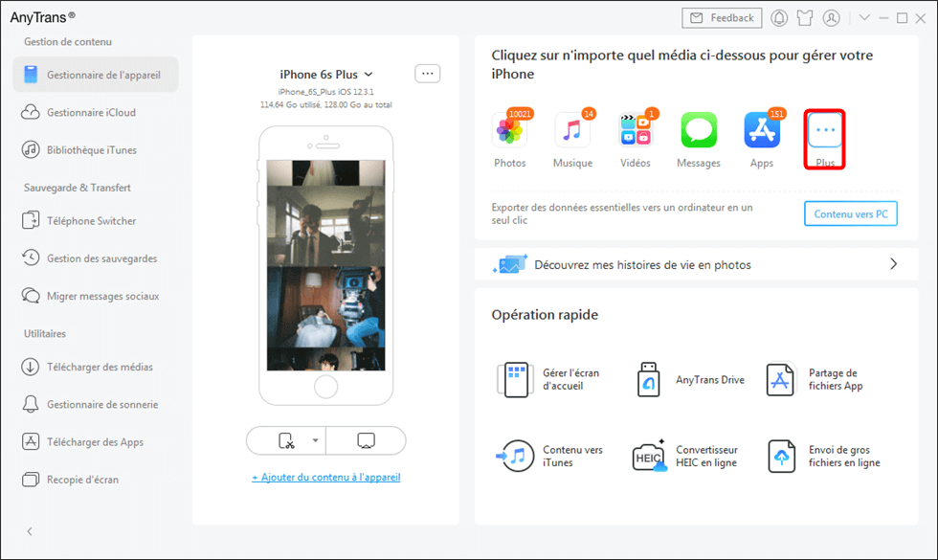The height and width of the screenshot is (560, 938).
Task: Click the Contenu vers iTunes label
Action: click(x=572, y=456)
